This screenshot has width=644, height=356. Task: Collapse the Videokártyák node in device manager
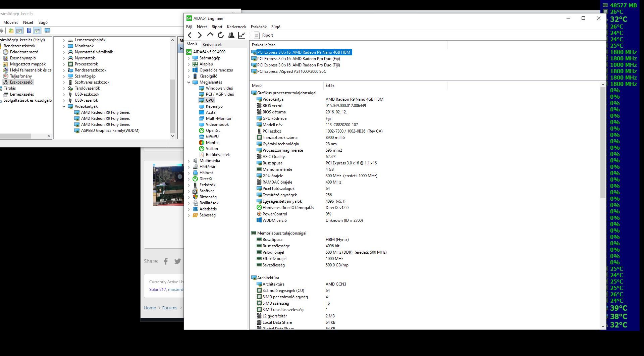pos(64,106)
